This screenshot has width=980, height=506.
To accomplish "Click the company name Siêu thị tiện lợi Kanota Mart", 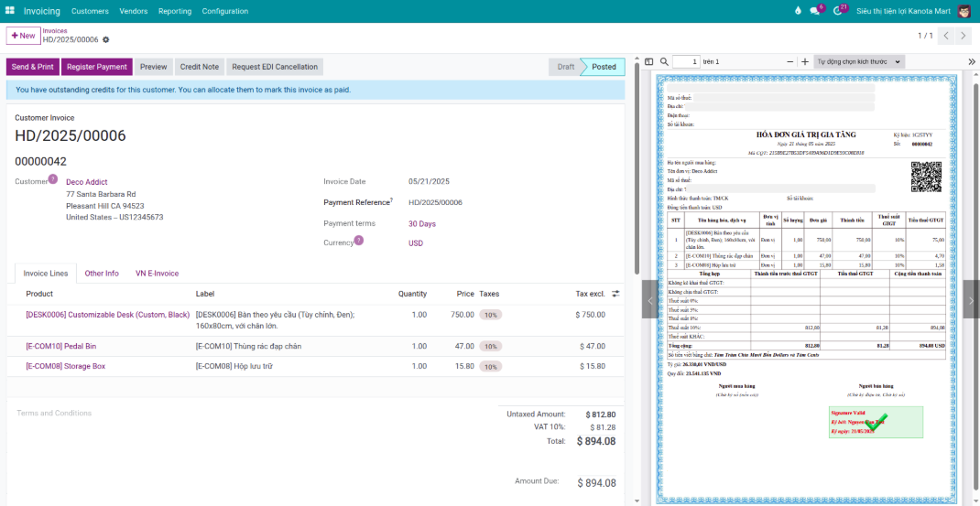I will (903, 11).
